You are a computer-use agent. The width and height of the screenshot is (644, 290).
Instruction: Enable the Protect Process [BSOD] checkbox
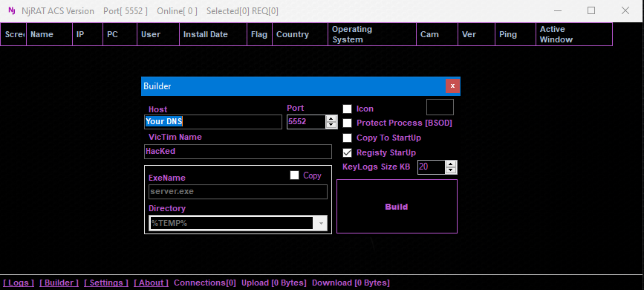coord(348,123)
